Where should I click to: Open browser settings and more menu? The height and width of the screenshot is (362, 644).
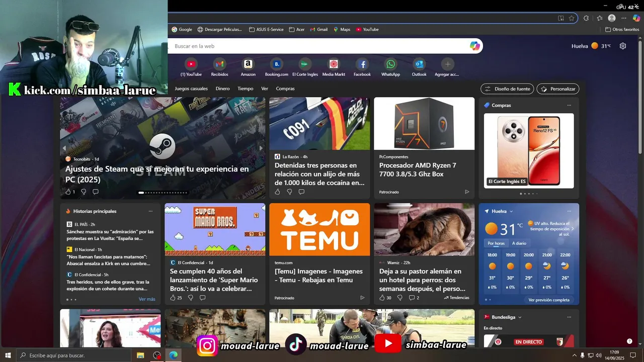tap(624, 18)
